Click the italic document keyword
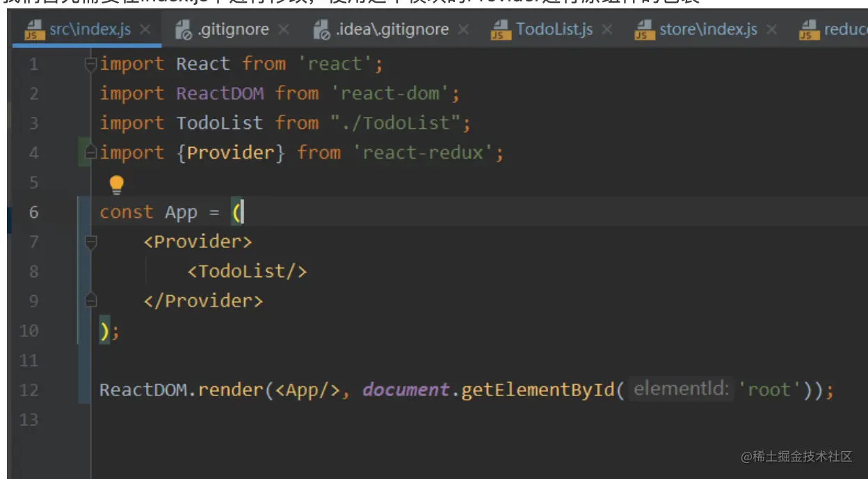The image size is (868, 479). (x=406, y=389)
